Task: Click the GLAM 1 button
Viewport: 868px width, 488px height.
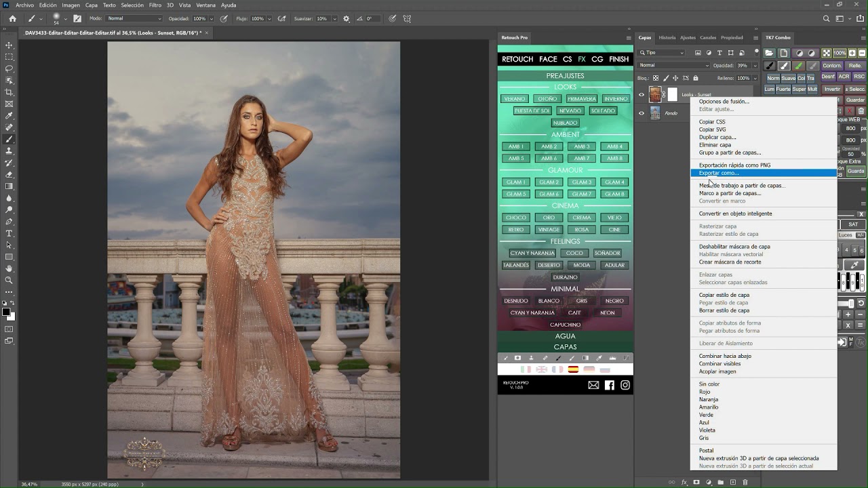Action: (x=516, y=182)
